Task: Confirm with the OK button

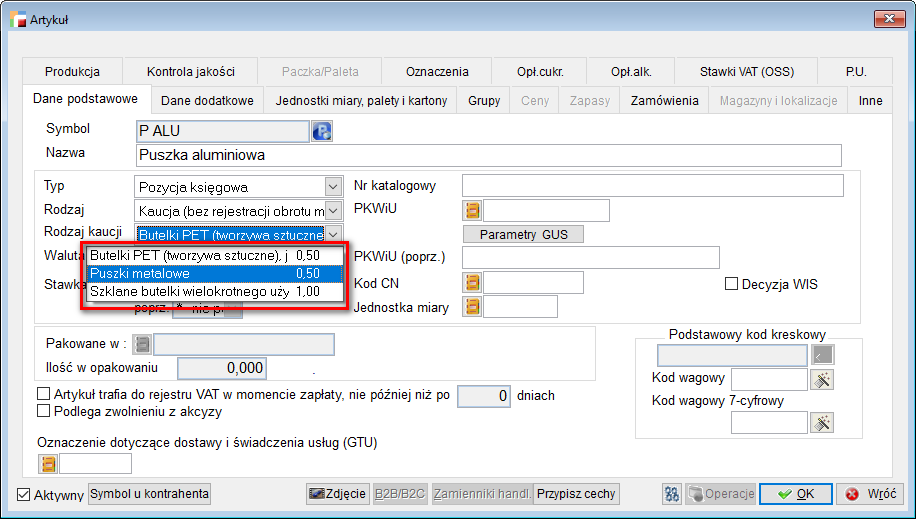Action: coord(795,494)
